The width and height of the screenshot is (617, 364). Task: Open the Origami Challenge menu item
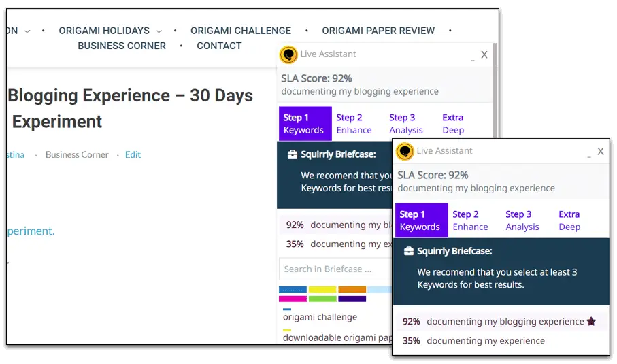241,31
